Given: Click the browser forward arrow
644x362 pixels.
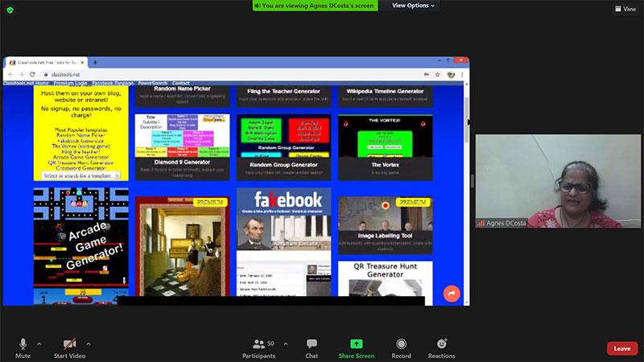Looking at the screenshot, I should pyautogui.click(x=22, y=74).
